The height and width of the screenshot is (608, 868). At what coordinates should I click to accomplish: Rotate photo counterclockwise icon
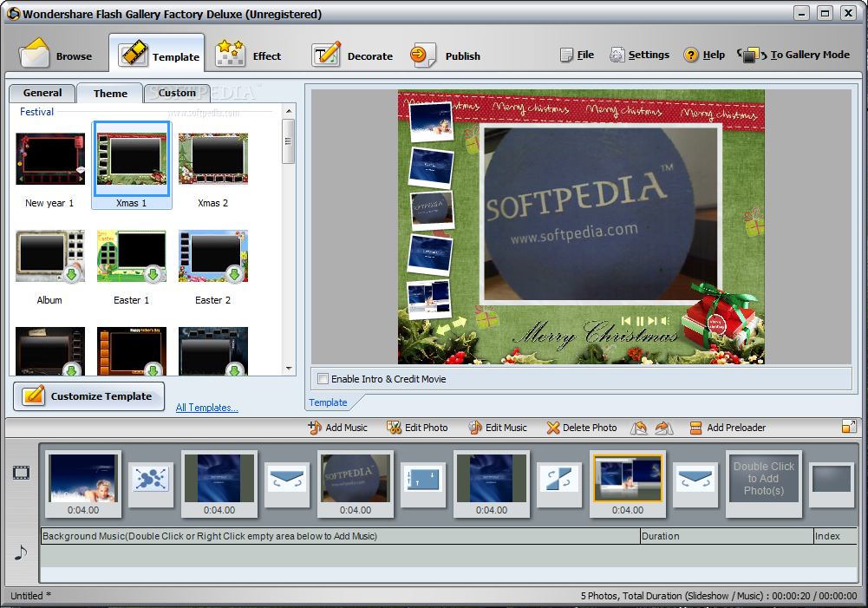coord(639,428)
